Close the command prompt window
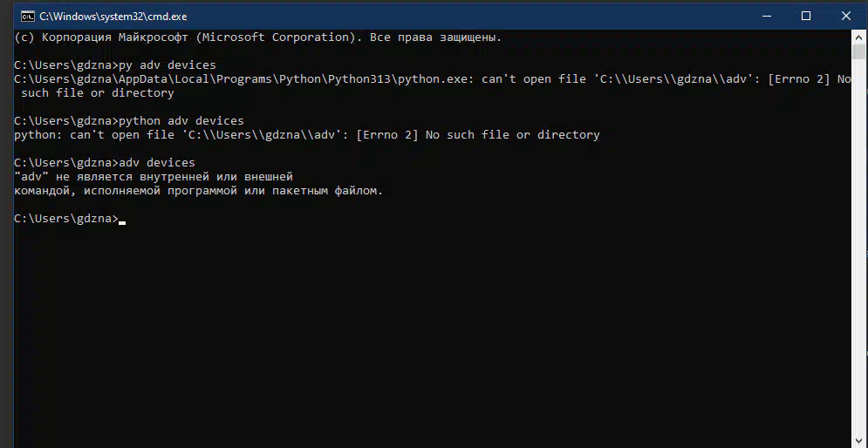 coord(846,17)
